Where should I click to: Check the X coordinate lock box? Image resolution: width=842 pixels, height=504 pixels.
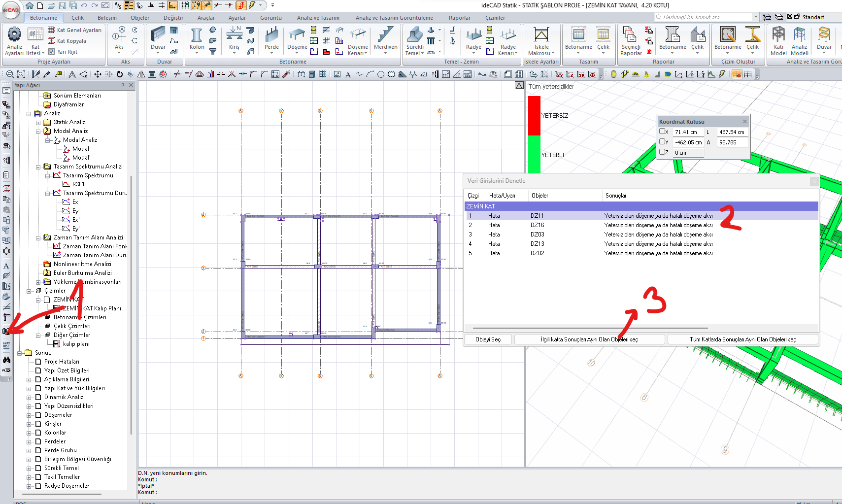[663, 132]
